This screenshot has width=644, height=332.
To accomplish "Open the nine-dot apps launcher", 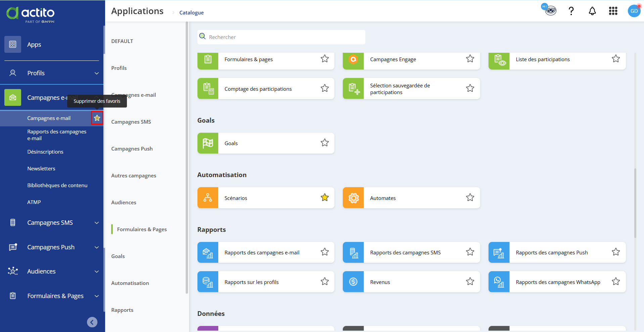I will (x=613, y=11).
